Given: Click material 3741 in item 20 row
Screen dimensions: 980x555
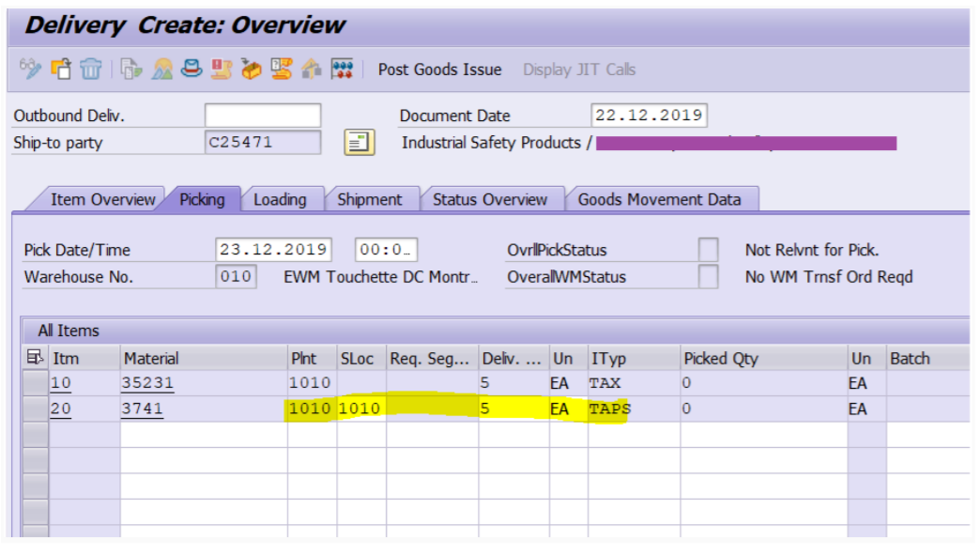Looking at the screenshot, I should coord(143,409).
